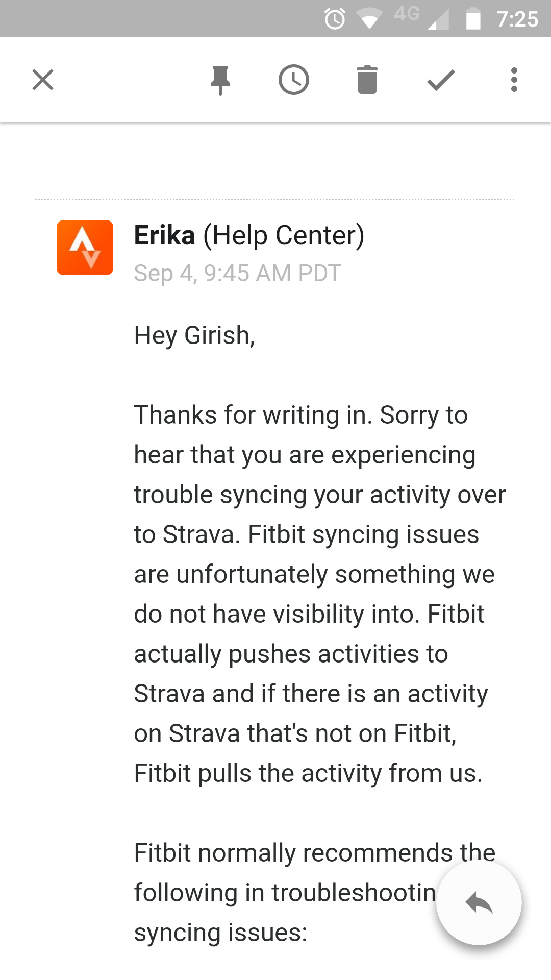Tap the alarm icon in status bar
The width and height of the screenshot is (551, 980).
point(335,19)
